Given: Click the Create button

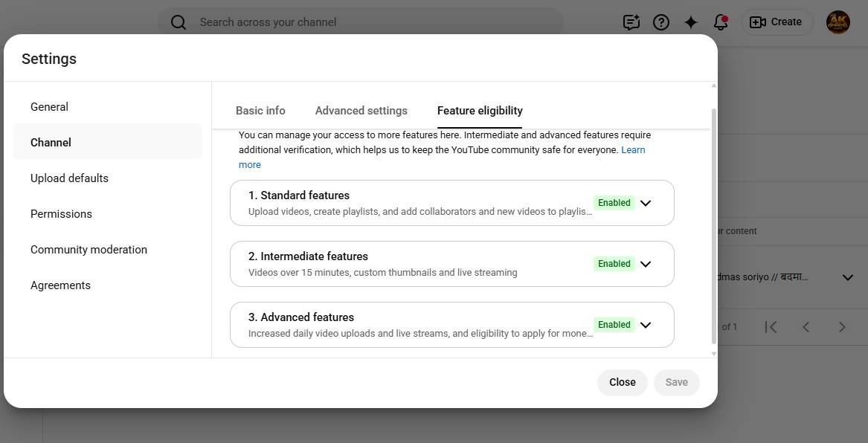Looking at the screenshot, I should point(777,22).
